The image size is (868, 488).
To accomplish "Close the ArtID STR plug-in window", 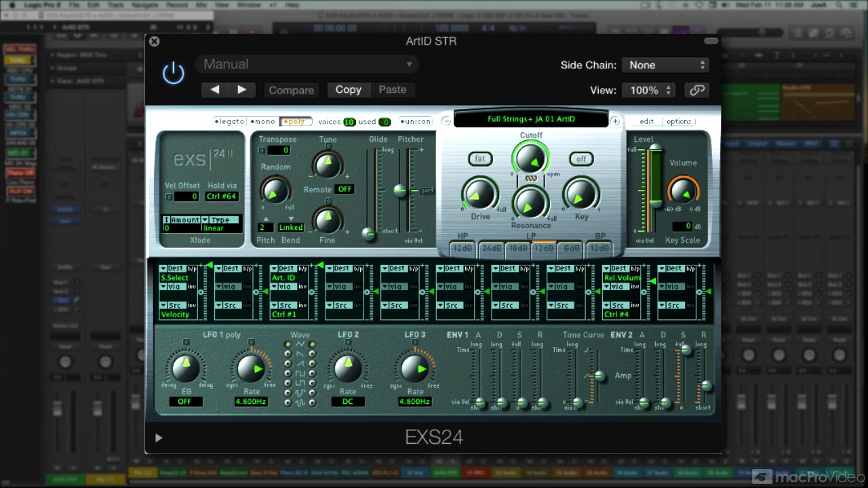I will tap(154, 41).
